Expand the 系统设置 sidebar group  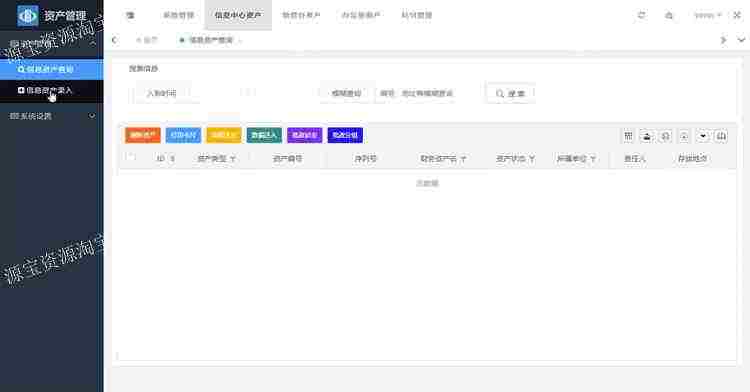click(x=52, y=116)
